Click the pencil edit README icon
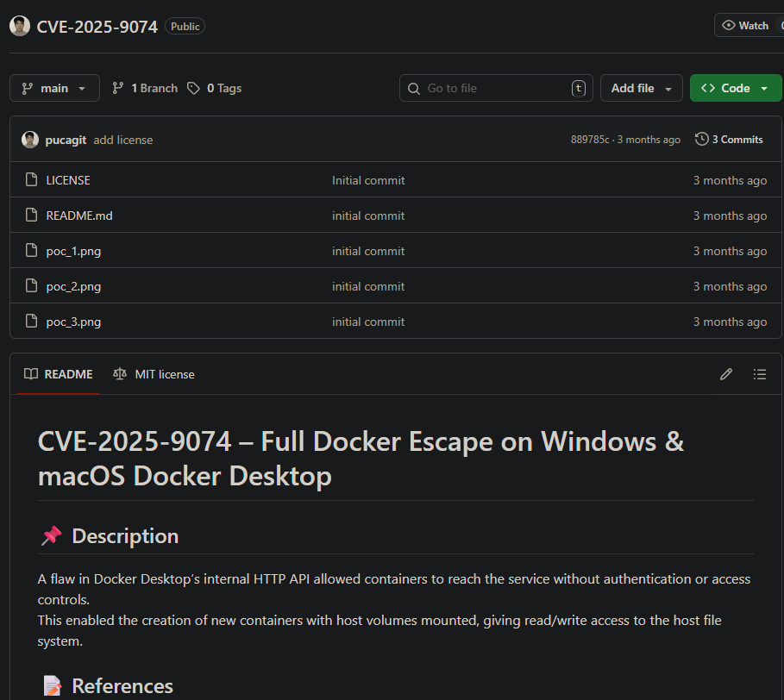Screen dimensions: 784x700 (x=726, y=374)
